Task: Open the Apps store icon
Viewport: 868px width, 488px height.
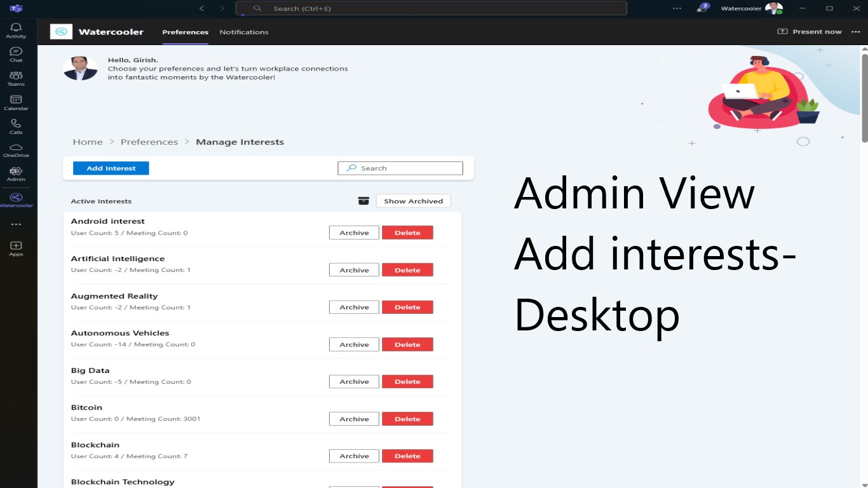Action: click(16, 248)
